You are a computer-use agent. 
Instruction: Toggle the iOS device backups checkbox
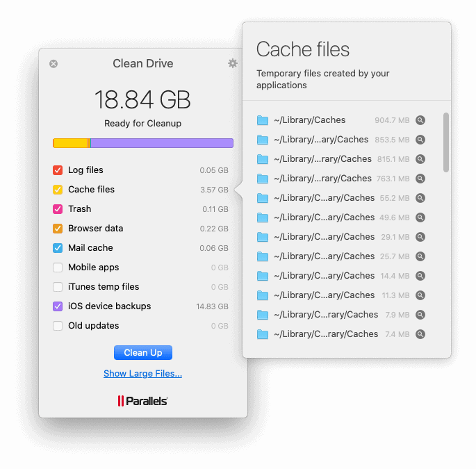click(x=58, y=306)
